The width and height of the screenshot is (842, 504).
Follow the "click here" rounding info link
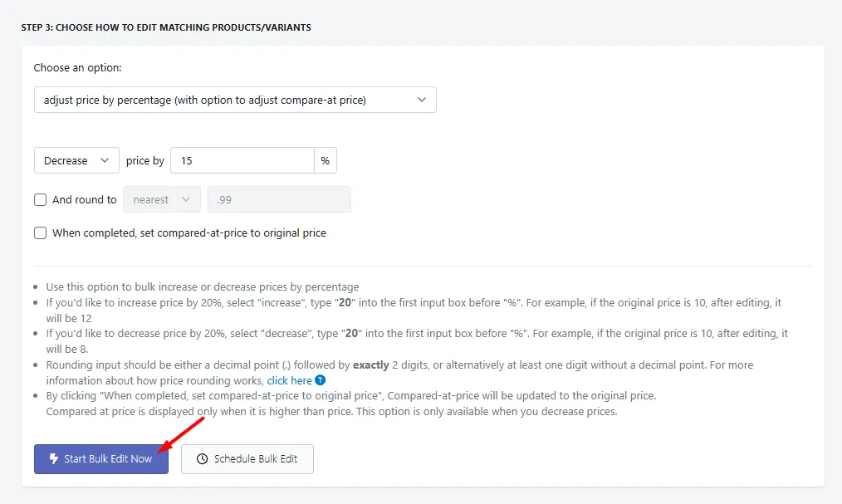point(290,380)
